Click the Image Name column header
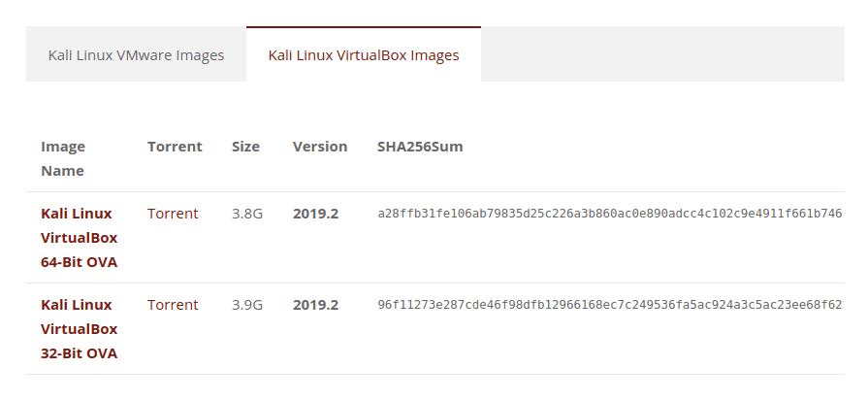 pyautogui.click(x=63, y=158)
